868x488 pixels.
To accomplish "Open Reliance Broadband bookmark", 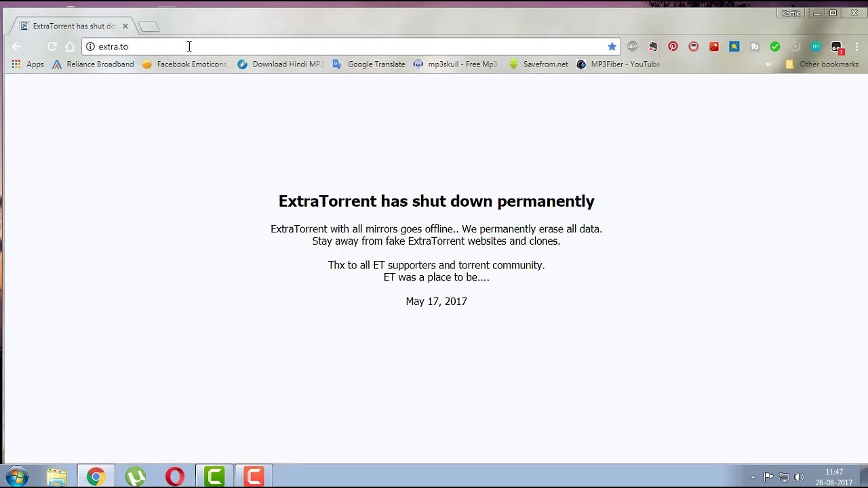I will click(x=93, y=64).
